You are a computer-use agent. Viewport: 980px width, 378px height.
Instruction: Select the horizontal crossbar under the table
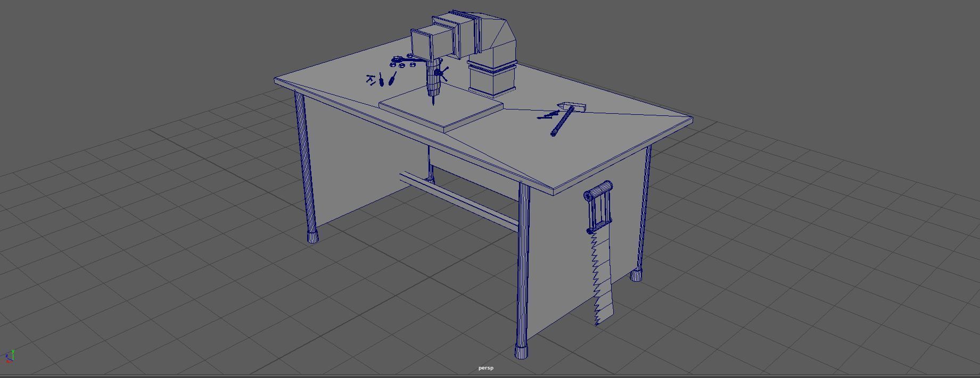459,201
